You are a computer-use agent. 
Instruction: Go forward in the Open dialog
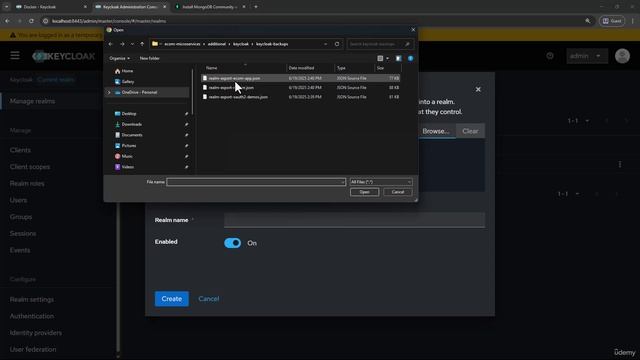pos(122,44)
